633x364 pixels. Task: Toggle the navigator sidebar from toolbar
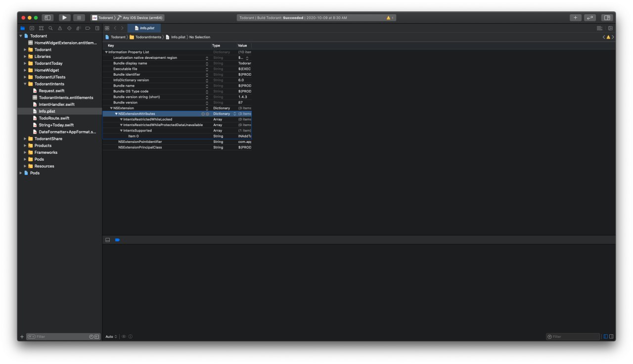[47, 18]
